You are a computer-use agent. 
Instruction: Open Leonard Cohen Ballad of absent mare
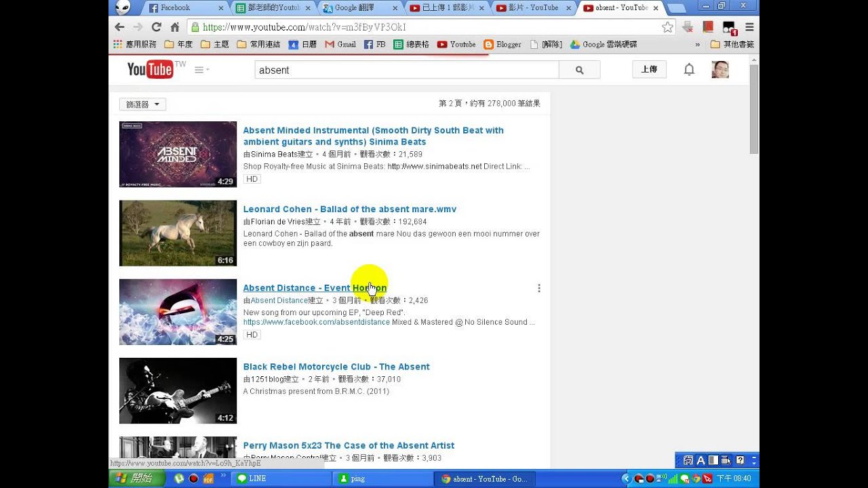point(350,209)
